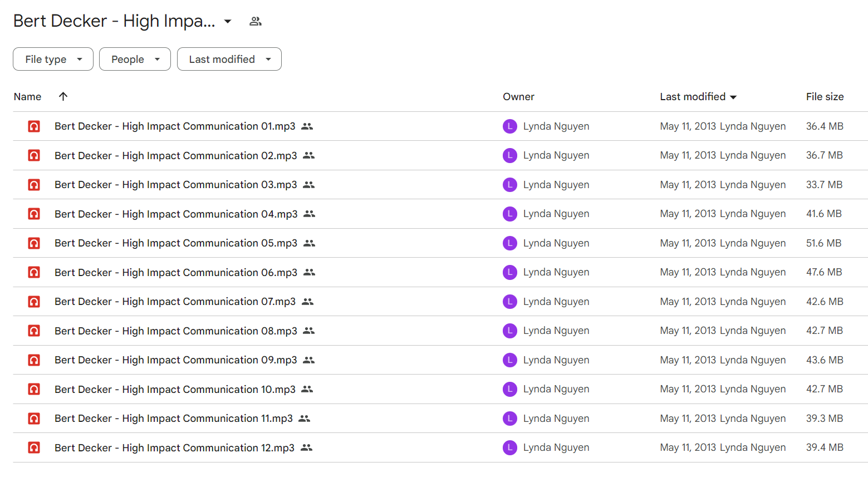Select High Impact Communication 12.mp3 file name
868x492 pixels.
pyautogui.click(x=174, y=447)
